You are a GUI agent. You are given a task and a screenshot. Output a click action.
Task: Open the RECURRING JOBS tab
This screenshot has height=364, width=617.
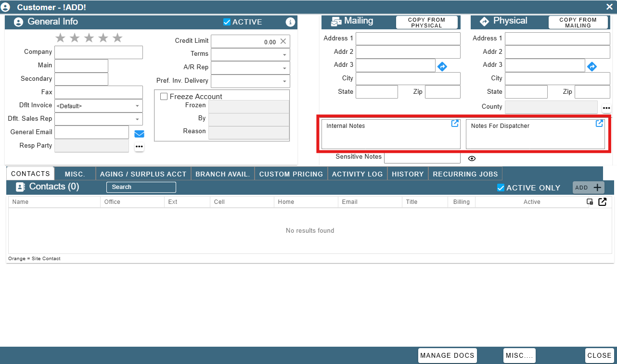point(465,174)
